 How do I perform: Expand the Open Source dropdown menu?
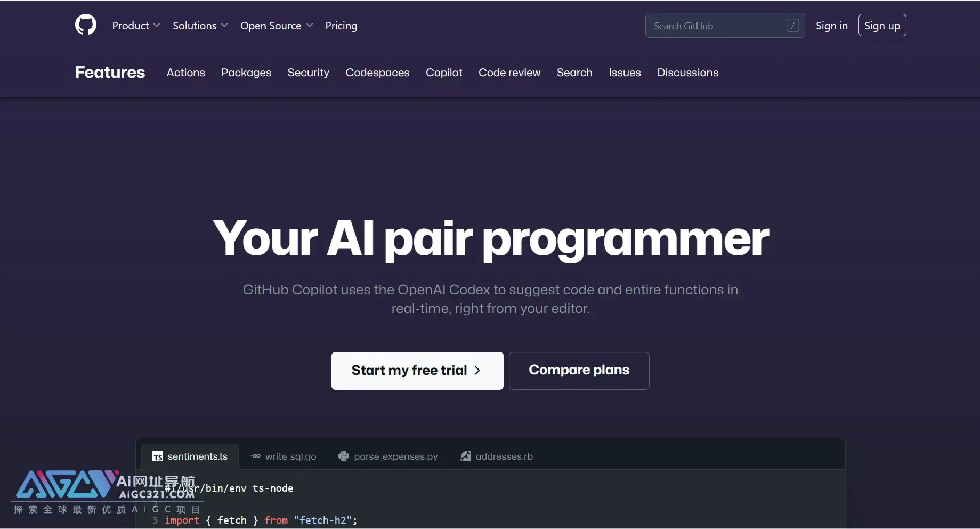(277, 26)
